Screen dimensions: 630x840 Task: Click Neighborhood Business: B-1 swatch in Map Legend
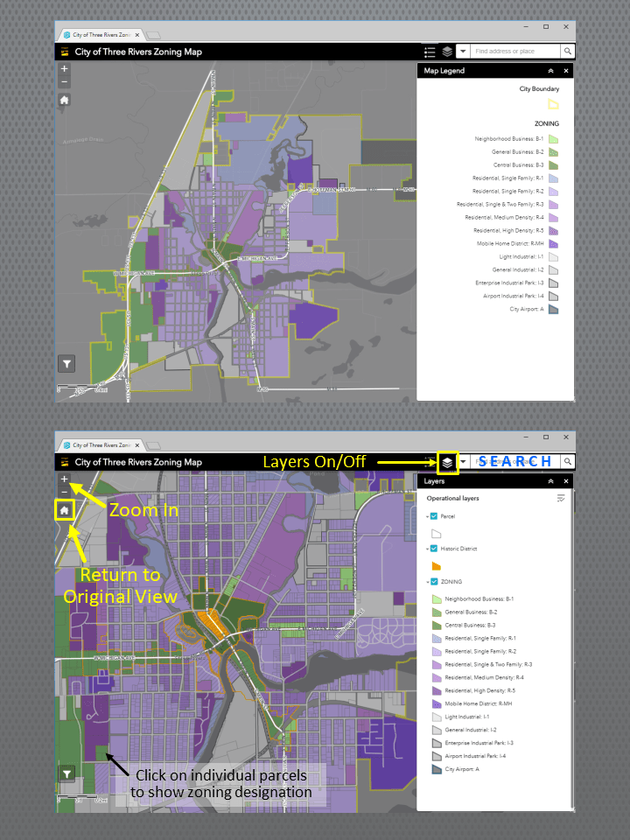click(553, 139)
